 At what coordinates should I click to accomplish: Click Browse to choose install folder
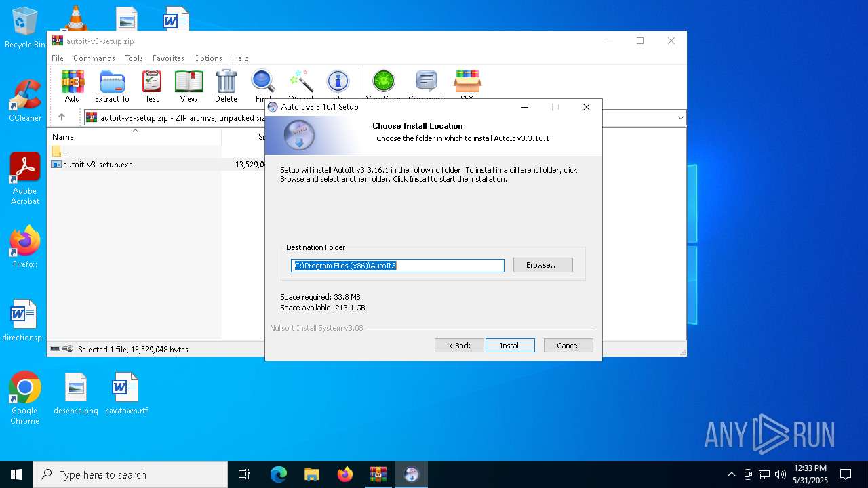pyautogui.click(x=542, y=265)
